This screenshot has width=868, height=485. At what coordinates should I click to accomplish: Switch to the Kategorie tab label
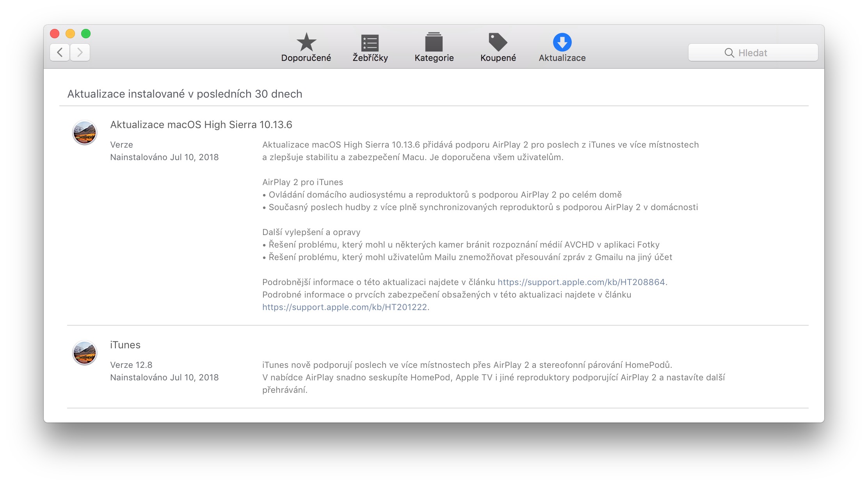tap(434, 58)
